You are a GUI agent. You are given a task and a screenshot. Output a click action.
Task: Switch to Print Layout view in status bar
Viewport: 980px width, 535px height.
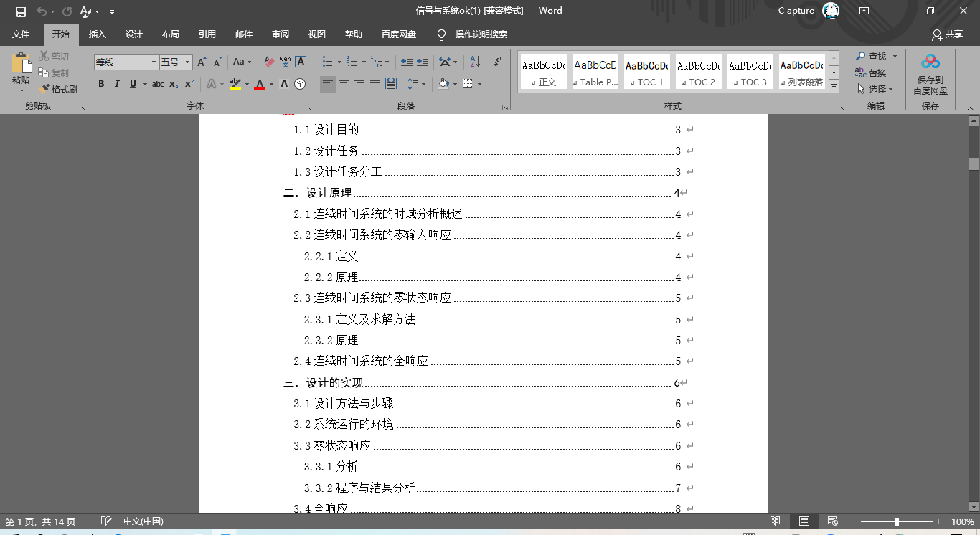point(804,521)
